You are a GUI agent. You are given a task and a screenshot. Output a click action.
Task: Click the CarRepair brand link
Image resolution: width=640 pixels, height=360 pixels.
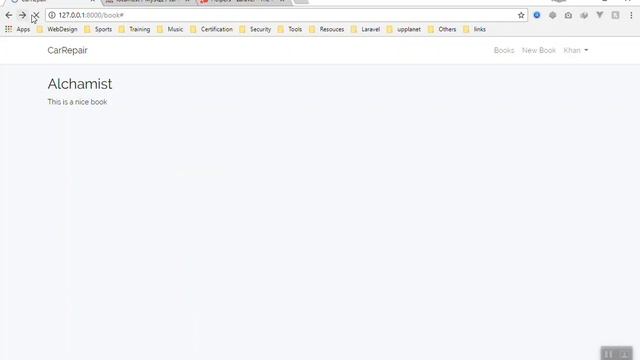(x=67, y=50)
